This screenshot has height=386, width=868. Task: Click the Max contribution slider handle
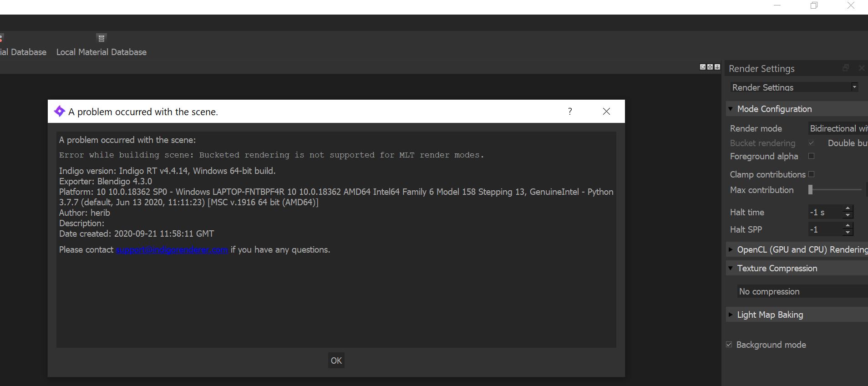[x=810, y=190]
